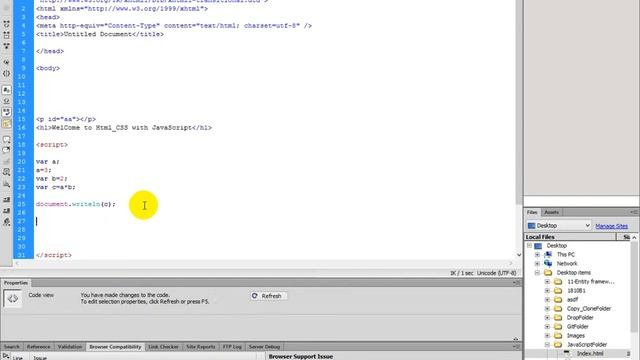The width and height of the screenshot is (640, 360).
Task: Collapse the JavaScriptFolder node
Action: click(x=547, y=344)
